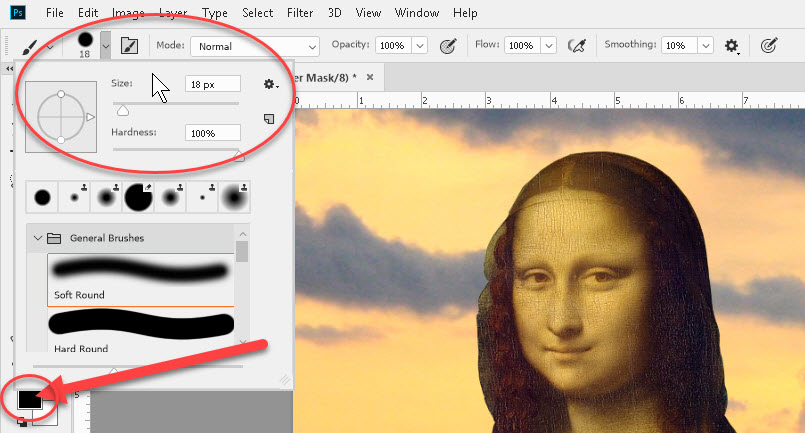Open the Window menu
Viewport: 805px width, 433px height.
(416, 13)
